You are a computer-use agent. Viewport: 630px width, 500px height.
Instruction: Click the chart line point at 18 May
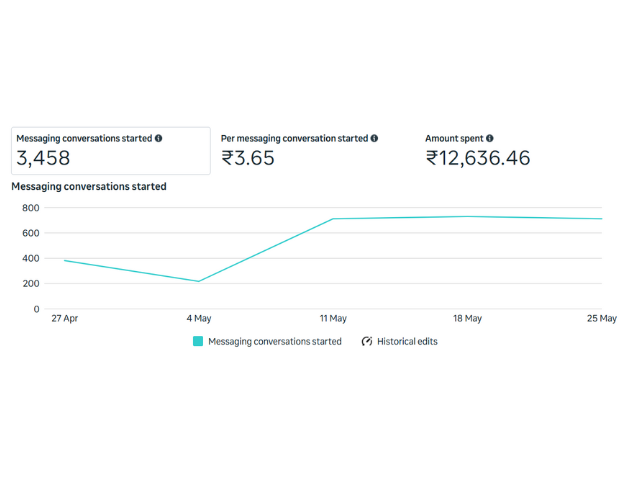[x=467, y=216]
